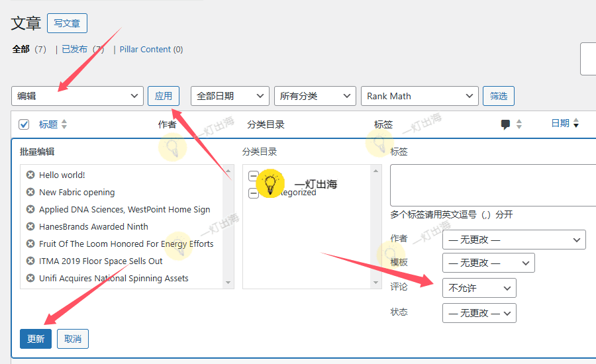The height and width of the screenshot is (364, 596).
Task: Click the post list scrollbar down arrow
Action: 228,283
